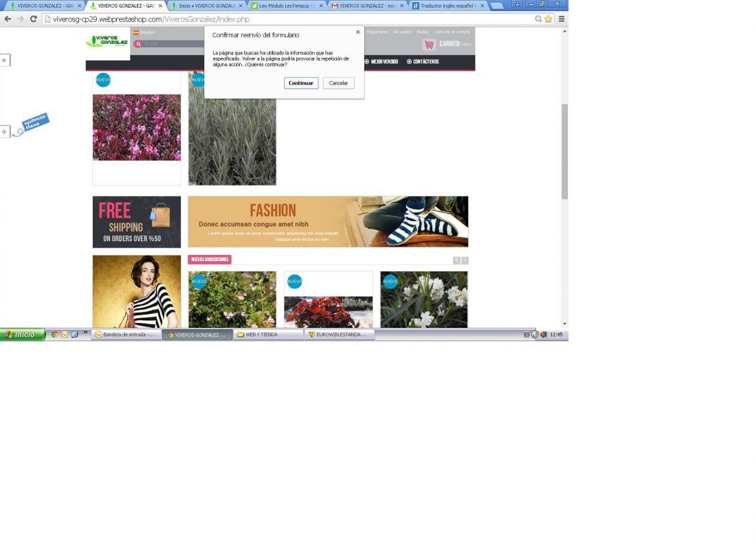Click the zoom magnifier icon in address bar

(x=538, y=19)
